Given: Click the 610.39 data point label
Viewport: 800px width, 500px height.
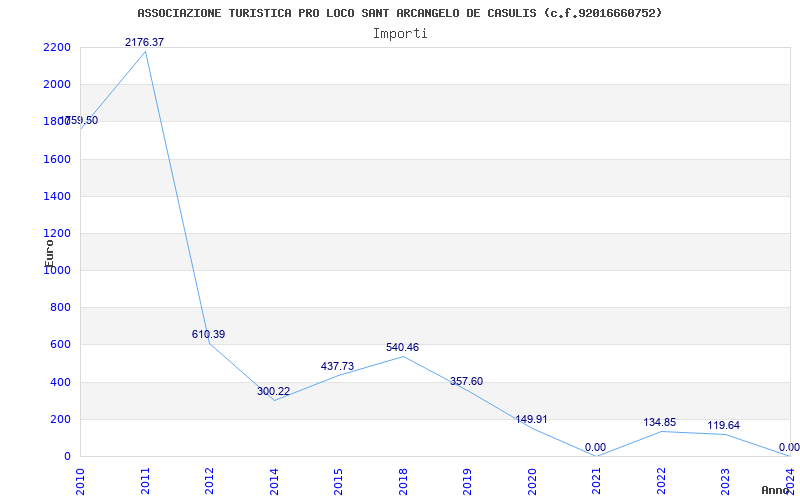Looking at the screenshot, I should [x=208, y=335].
